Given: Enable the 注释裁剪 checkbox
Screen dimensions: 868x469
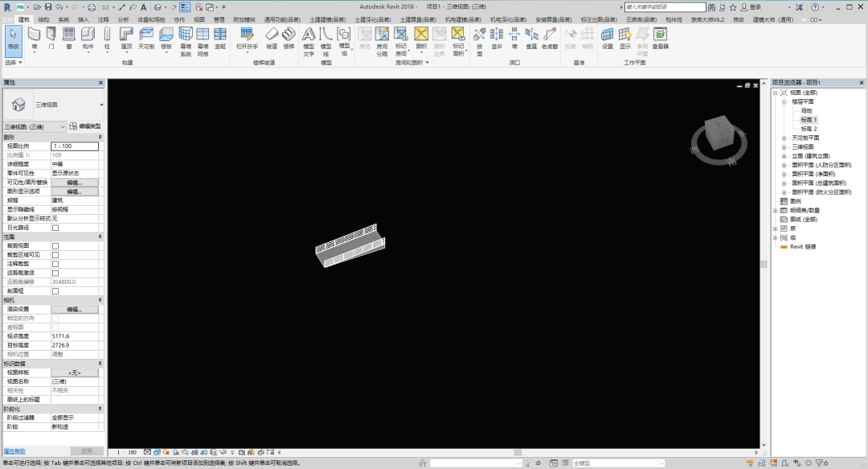Looking at the screenshot, I should (55, 264).
